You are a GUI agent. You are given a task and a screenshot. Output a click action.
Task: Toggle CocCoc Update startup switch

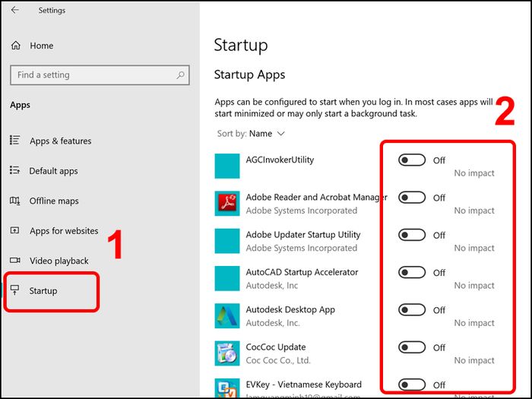[x=412, y=347]
